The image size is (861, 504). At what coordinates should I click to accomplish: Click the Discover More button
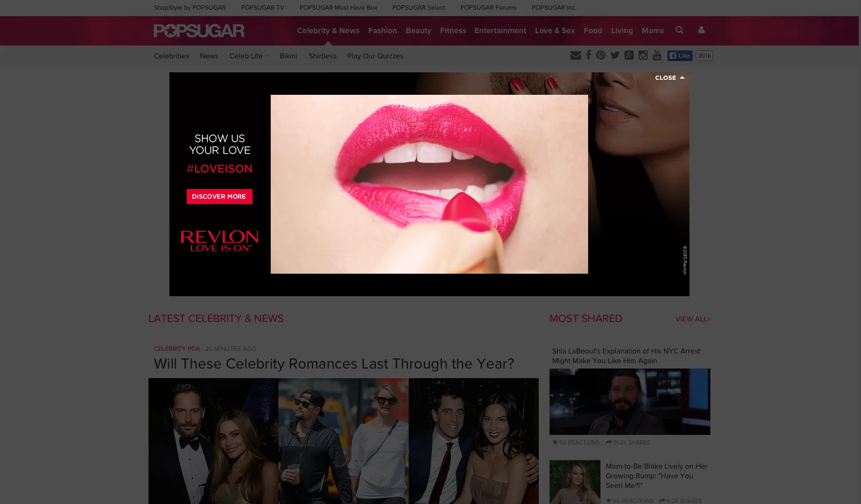tap(219, 197)
